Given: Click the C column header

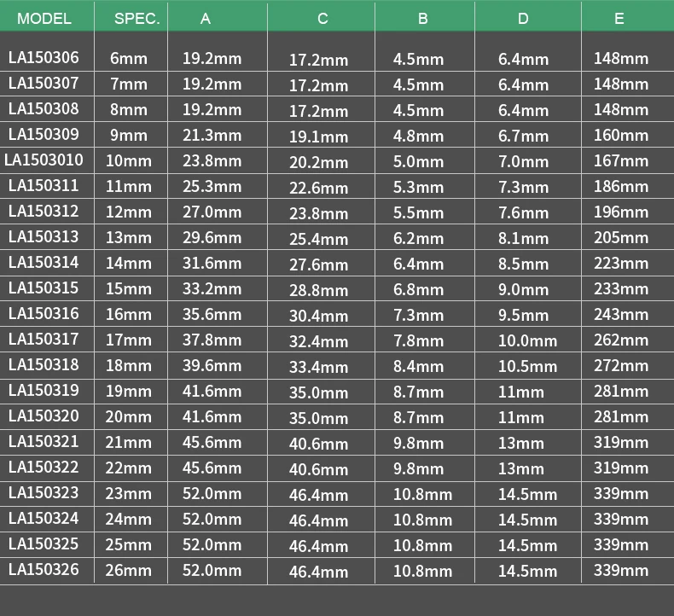Looking at the screenshot, I should point(322,19).
